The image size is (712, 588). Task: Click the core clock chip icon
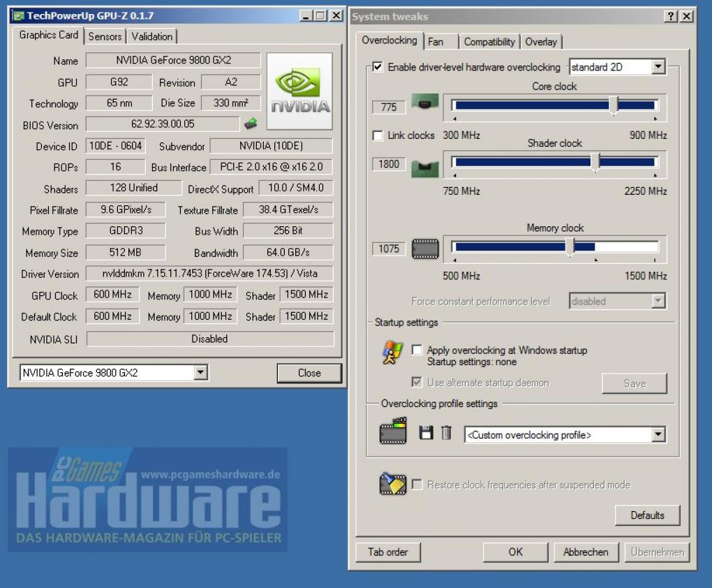coord(425,103)
